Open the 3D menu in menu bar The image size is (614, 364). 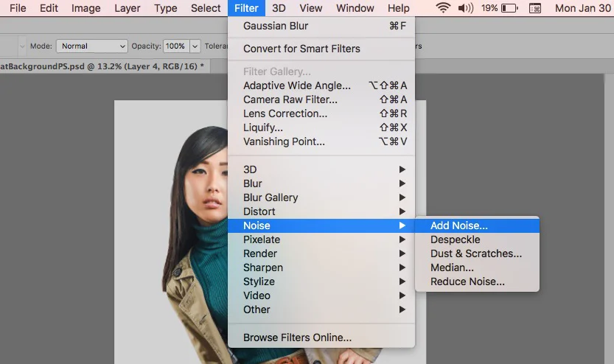pos(279,8)
